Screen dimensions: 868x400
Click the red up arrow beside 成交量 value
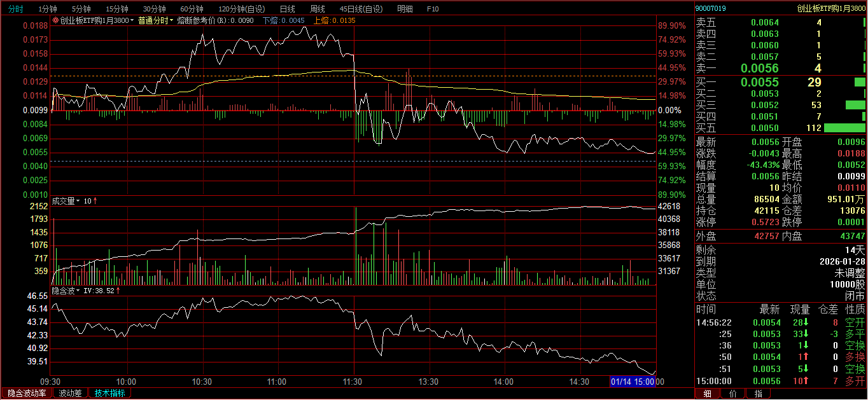pos(95,201)
